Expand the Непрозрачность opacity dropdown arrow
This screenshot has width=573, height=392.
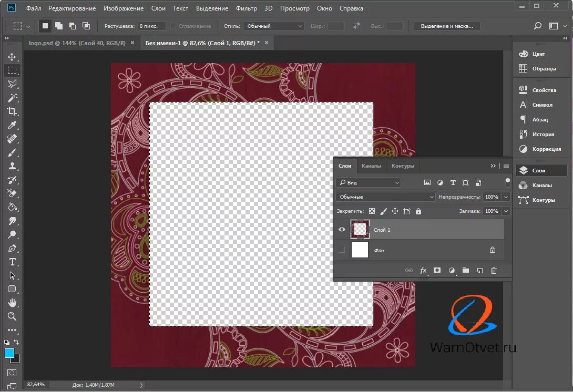506,197
